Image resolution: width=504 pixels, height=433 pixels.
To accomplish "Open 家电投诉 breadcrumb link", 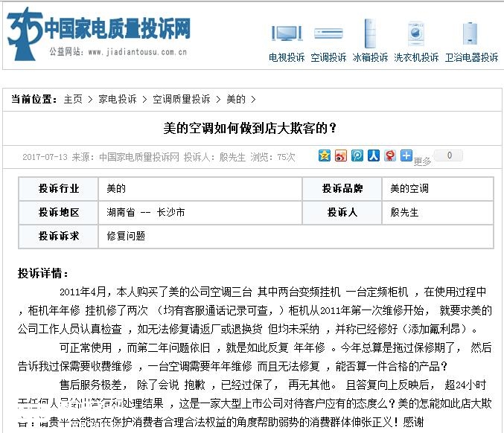I will pos(118,99).
